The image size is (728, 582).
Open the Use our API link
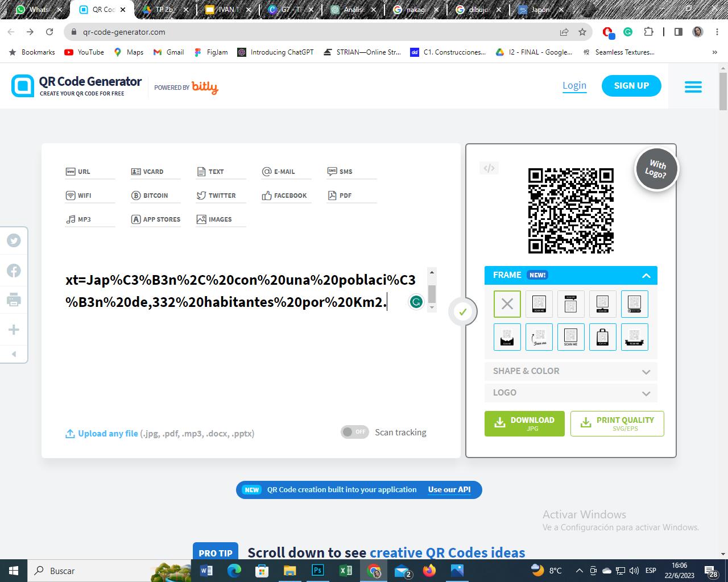pos(449,489)
